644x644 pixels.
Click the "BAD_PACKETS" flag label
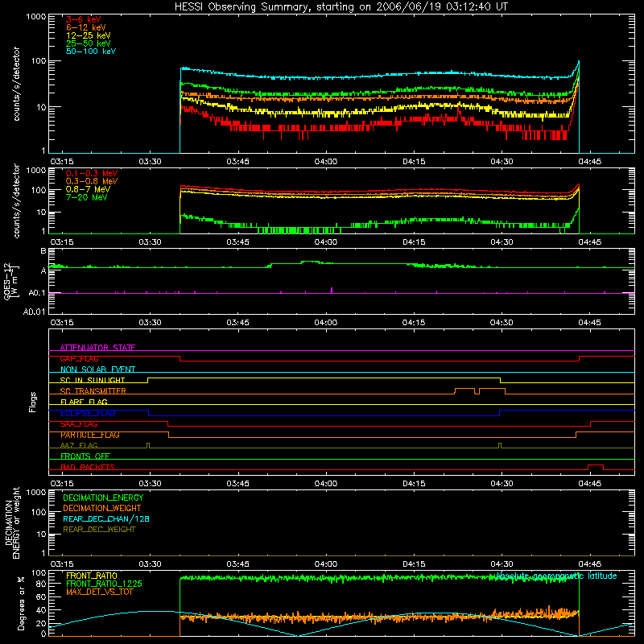pyautogui.click(x=88, y=467)
